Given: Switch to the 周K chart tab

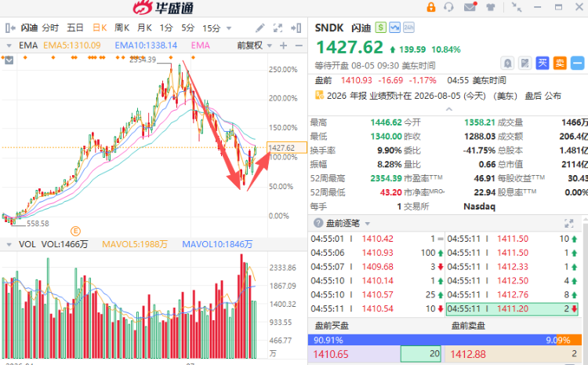Looking at the screenshot, I should click(122, 27).
